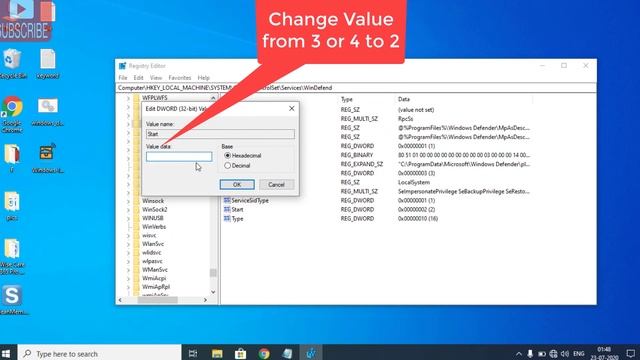The height and width of the screenshot is (360, 640).
Task: Click the ENG language indicator
Action: 578,353
